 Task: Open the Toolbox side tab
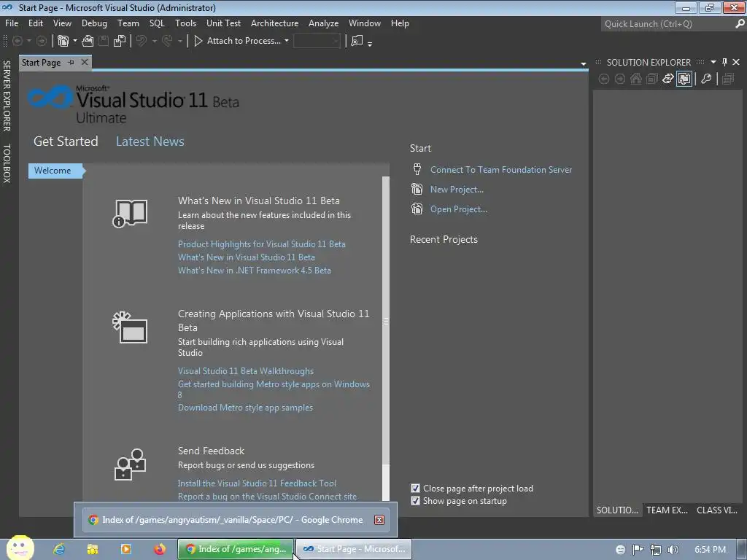coord(7,163)
